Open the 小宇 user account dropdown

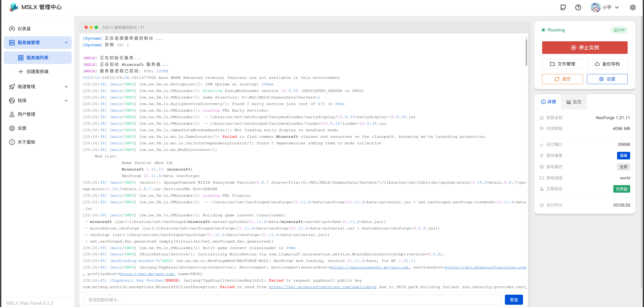click(606, 8)
